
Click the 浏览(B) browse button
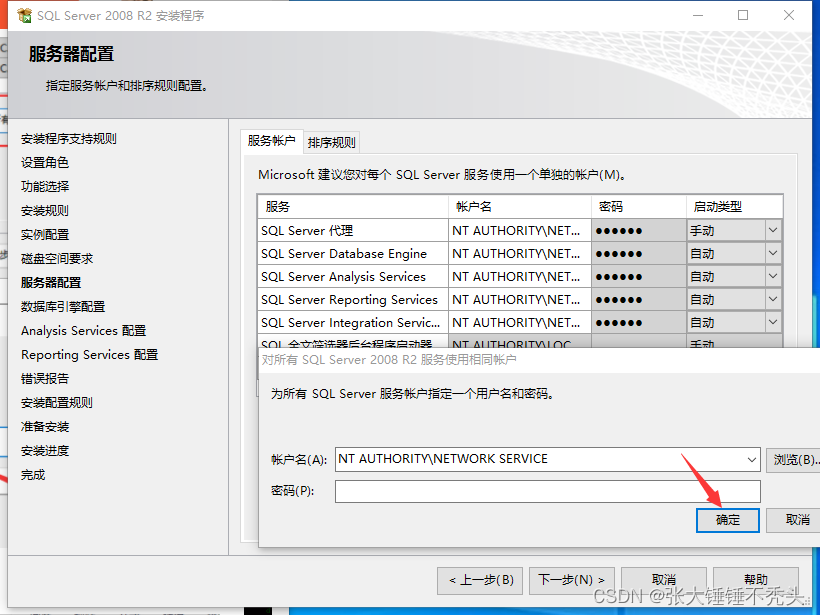(x=794, y=460)
